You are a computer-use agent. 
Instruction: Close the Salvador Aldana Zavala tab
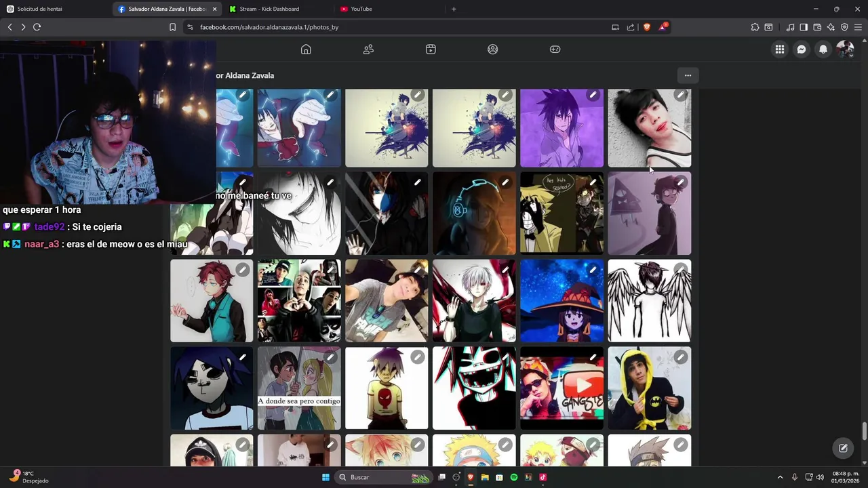point(215,9)
